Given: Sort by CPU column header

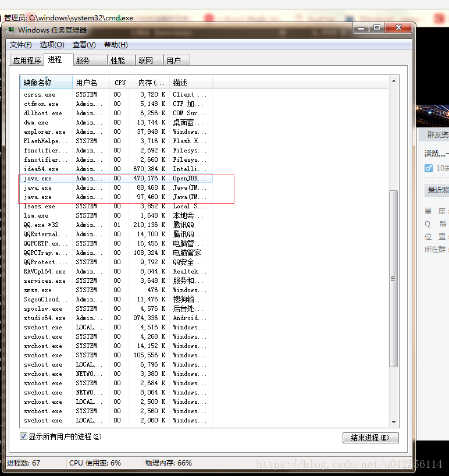Looking at the screenshot, I should [x=120, y=83].
